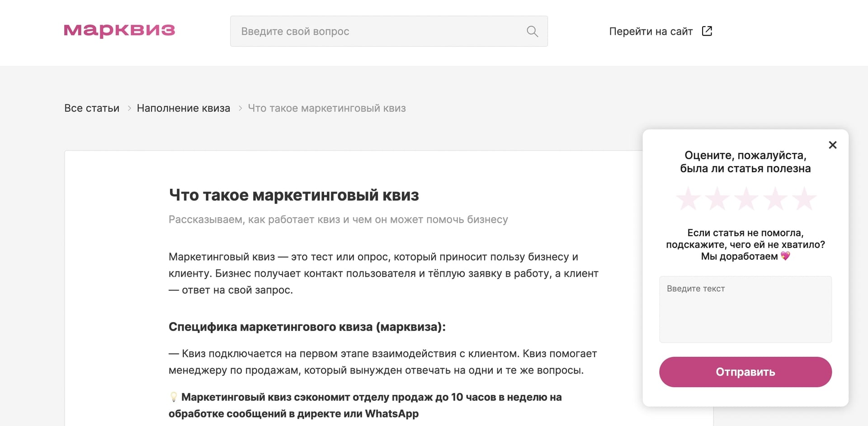The width and height of the screenshot is (868, 426).
Task: Close the article rating popup
Action: coord(833,145)
